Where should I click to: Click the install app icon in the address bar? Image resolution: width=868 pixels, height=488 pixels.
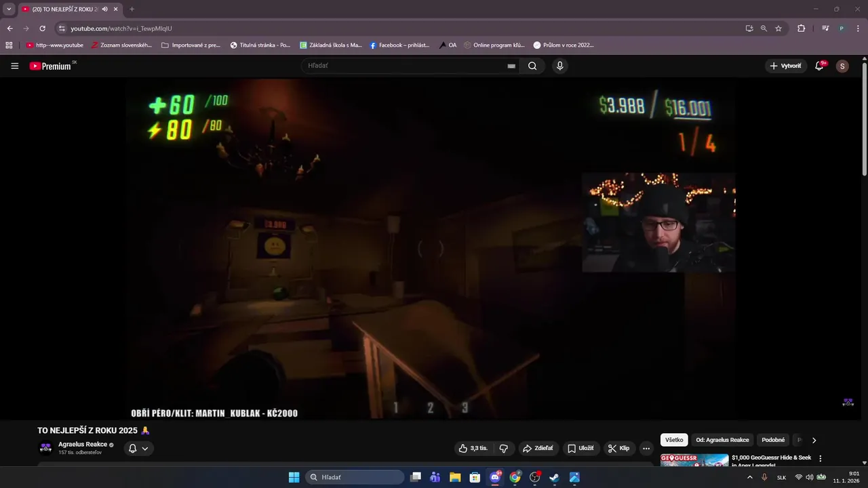[749, 28]
